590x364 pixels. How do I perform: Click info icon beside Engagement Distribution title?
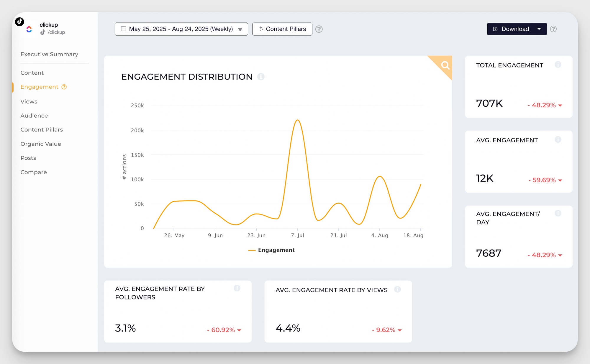[x=261, y=77]
